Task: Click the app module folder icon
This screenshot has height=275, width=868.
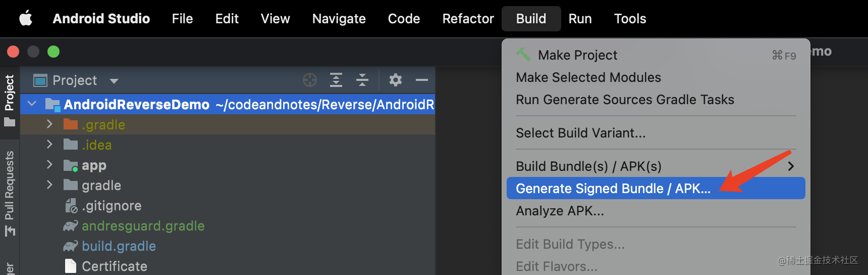Action: pyautogui.click(x=71, y=165)
